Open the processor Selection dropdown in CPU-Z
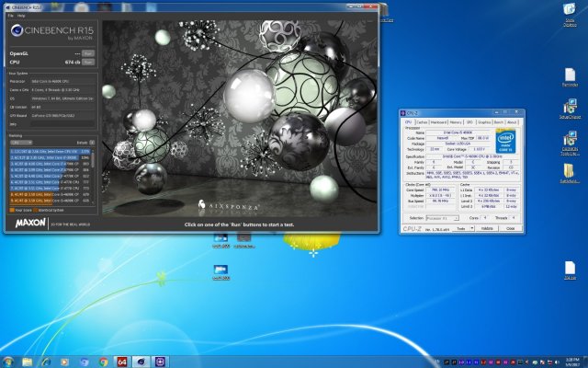Screen dimensions: 588x368 click(443, 218)
